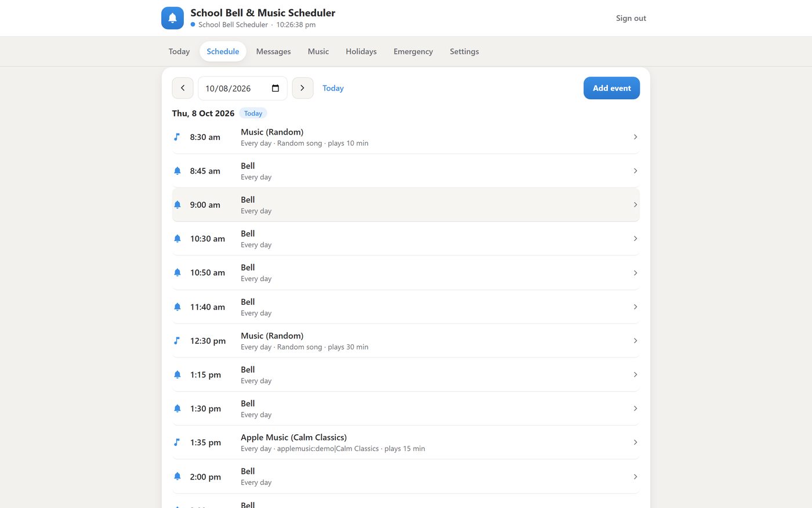
Task: Click the bell icon at 8:45 am
Action: [x=177, y=171]
